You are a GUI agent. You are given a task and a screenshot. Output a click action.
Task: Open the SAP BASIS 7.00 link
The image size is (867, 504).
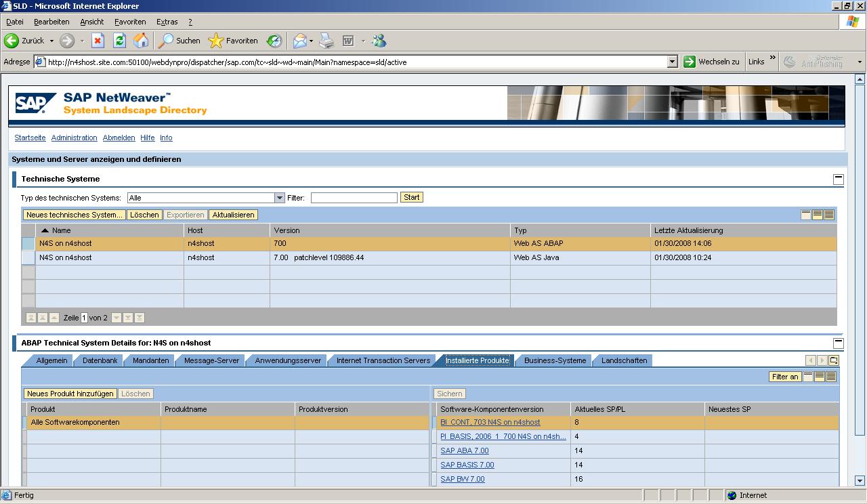coord(467,465)
